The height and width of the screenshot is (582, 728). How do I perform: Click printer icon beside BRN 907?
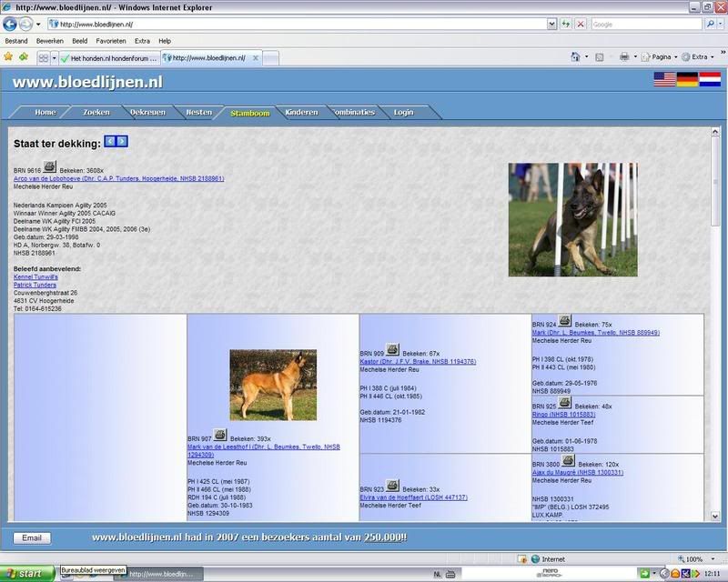(x=220, y=436)
